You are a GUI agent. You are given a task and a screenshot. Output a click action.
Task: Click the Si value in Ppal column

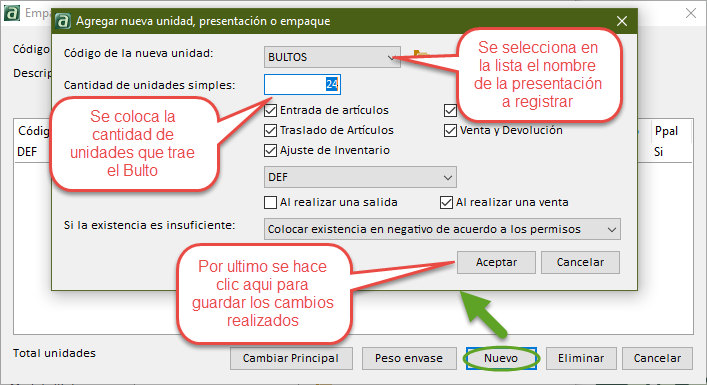659,152
